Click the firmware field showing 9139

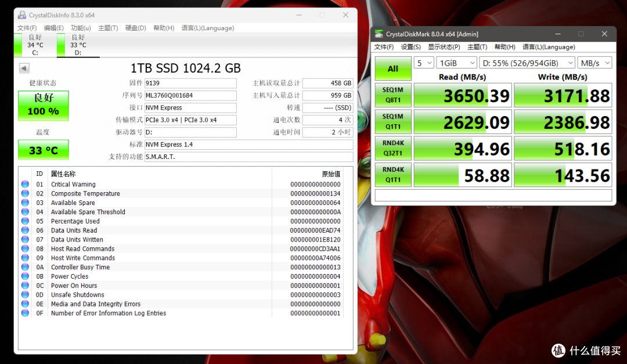point(190,83)
